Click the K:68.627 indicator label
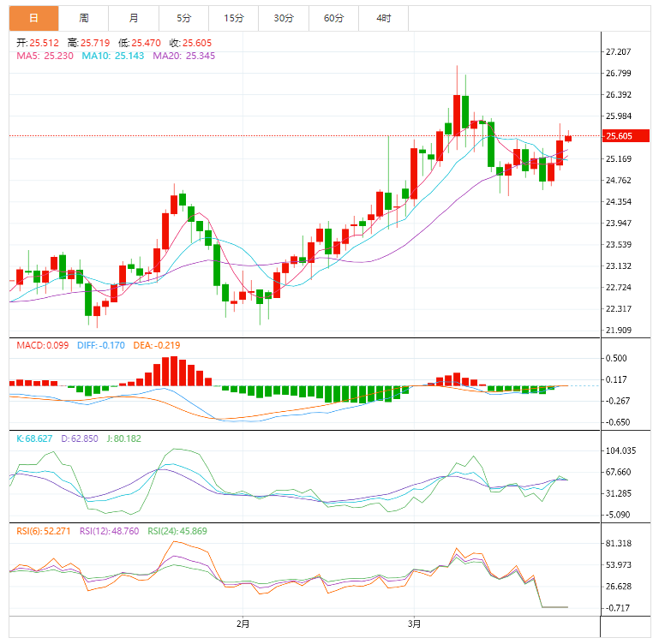This screenshot has width=659, height=644. [x=34, y=438]
